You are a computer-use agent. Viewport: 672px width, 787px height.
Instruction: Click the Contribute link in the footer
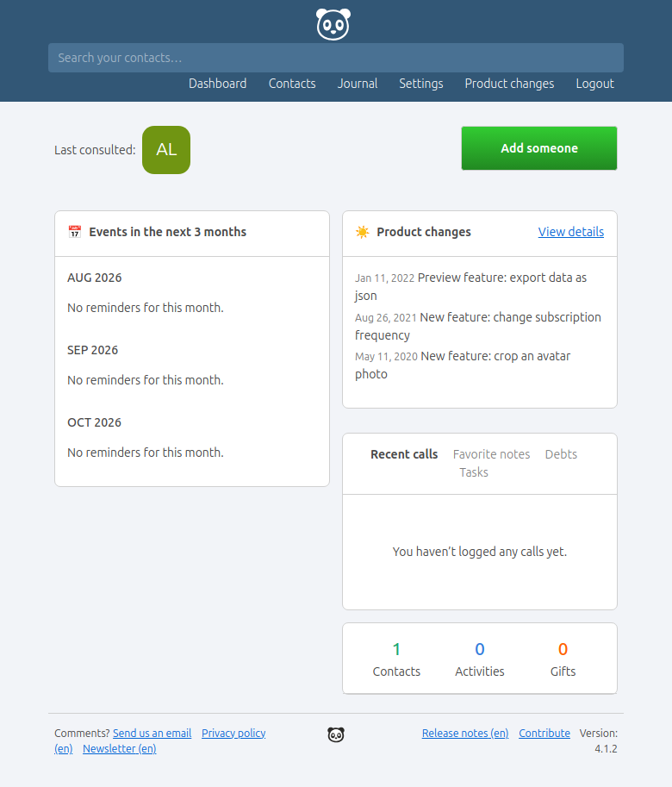(x=544, y=733)
